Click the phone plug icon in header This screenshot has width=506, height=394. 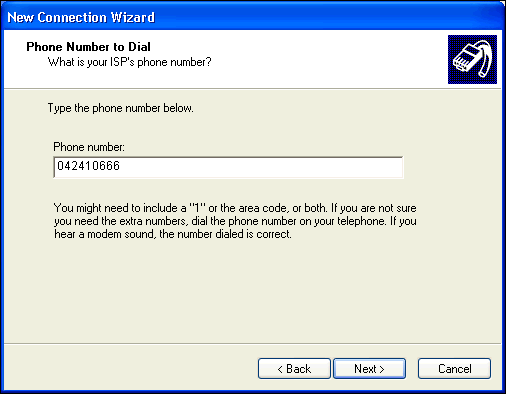472,59
